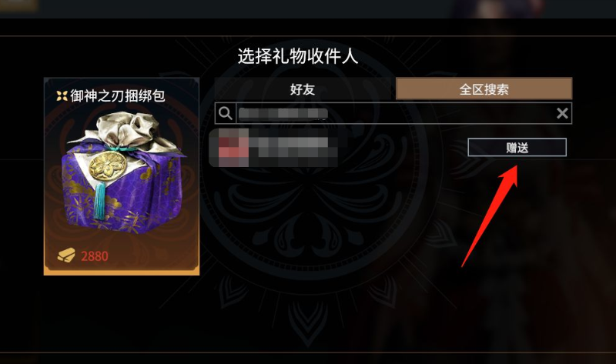Image resolution: width=616 pixels, height=364 pixels.
Task: Click the 2880 price label
Action: pos(94,256)
